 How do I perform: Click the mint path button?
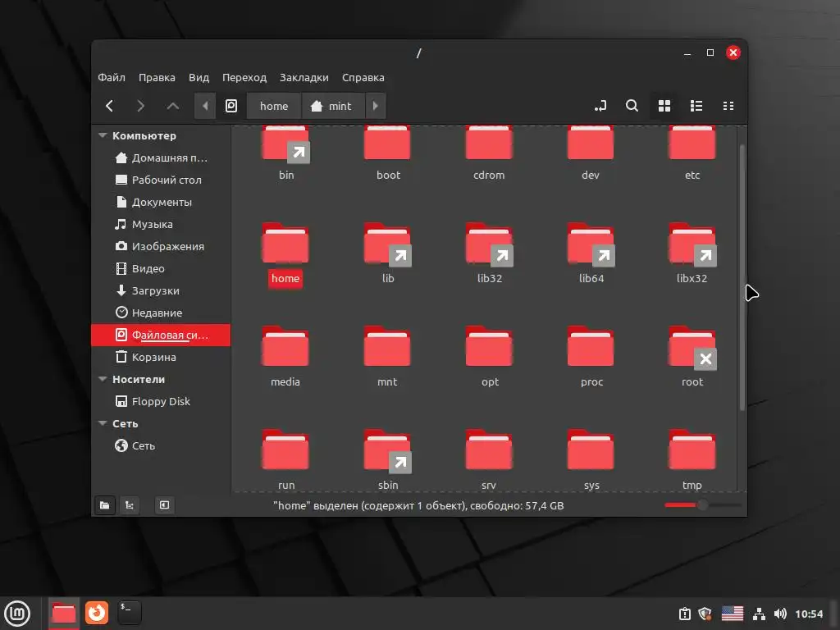coord(333,106)
